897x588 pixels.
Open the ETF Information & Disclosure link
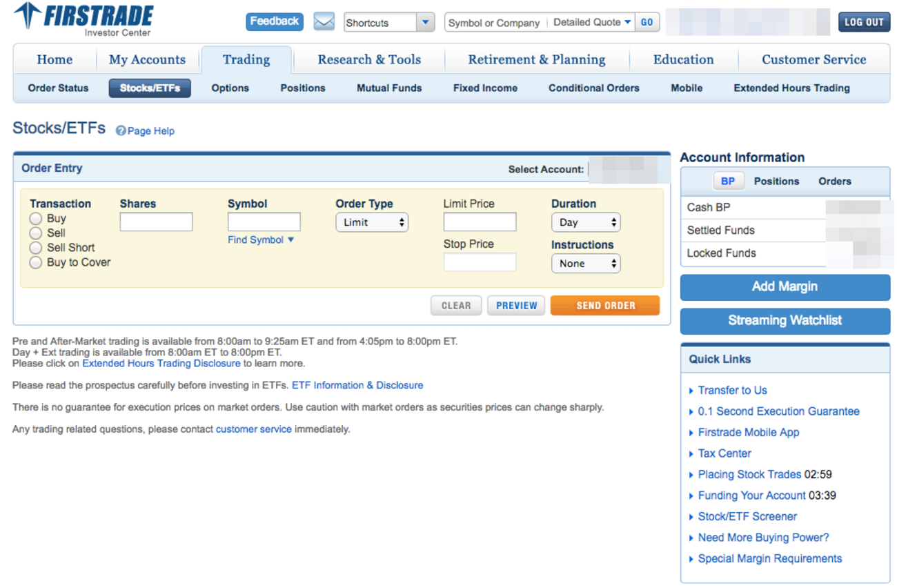click(x=357, y=385)
